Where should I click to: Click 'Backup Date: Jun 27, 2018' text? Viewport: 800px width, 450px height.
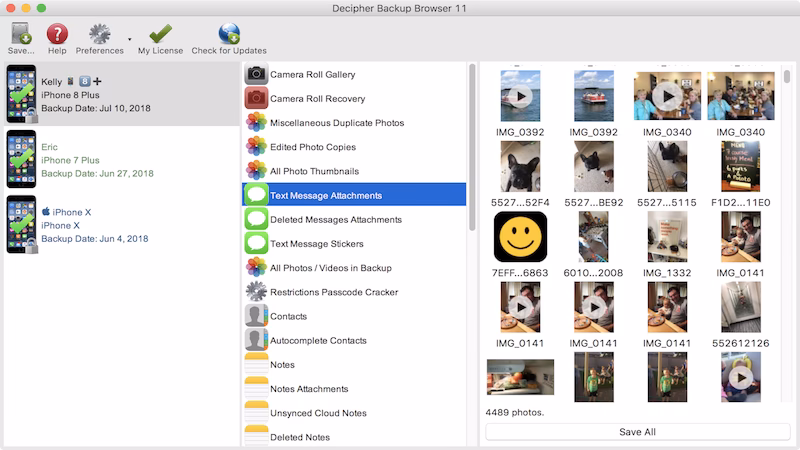[97, 173]
